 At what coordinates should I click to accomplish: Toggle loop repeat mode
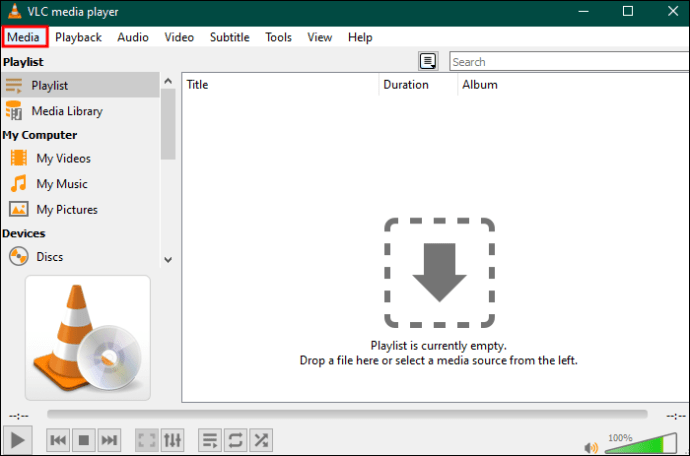coord(236,439)
